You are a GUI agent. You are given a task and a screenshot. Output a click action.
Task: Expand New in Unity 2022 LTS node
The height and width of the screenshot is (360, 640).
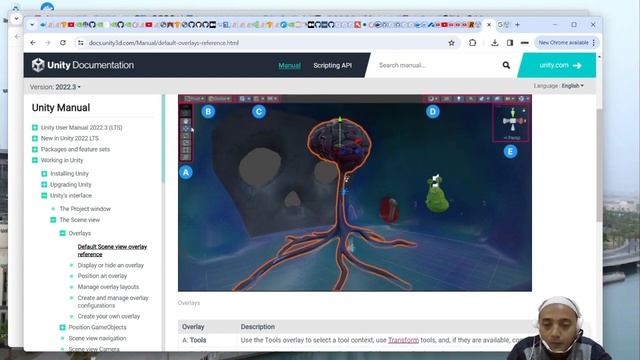[x=35, y=138]
